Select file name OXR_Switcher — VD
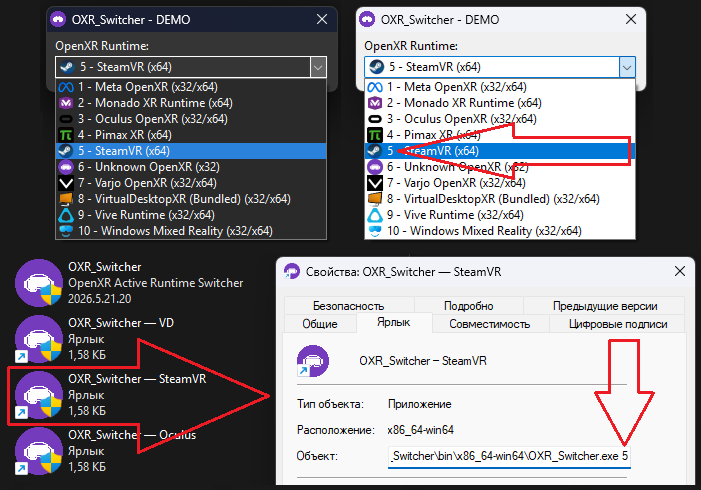The height and width of the screenshot is (490, 701). click(121, 323)
